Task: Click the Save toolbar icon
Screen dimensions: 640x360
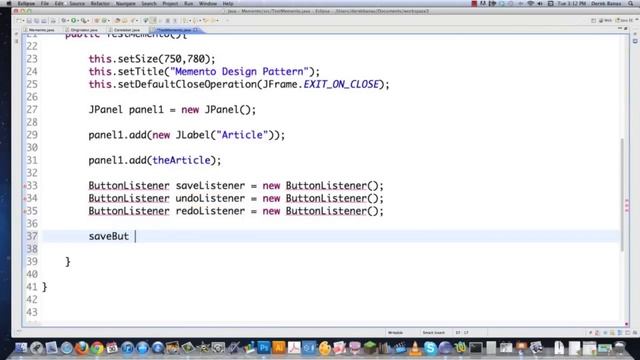Action: pyautogui.click(x=29, y=20)
